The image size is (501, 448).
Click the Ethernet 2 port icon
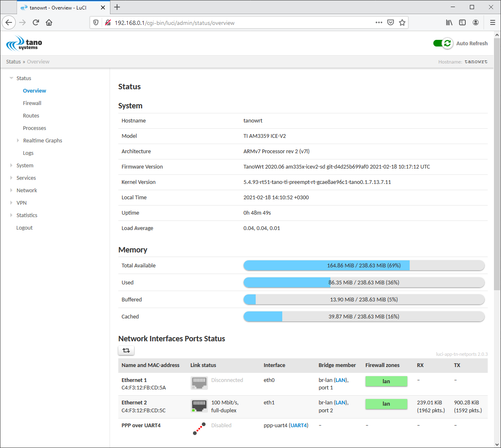[199, 406]
